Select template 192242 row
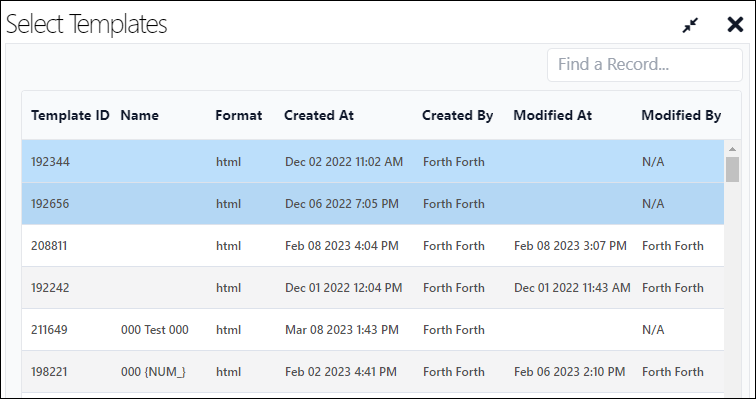Viewport: 756px width, 399px height. click(373, 288)
